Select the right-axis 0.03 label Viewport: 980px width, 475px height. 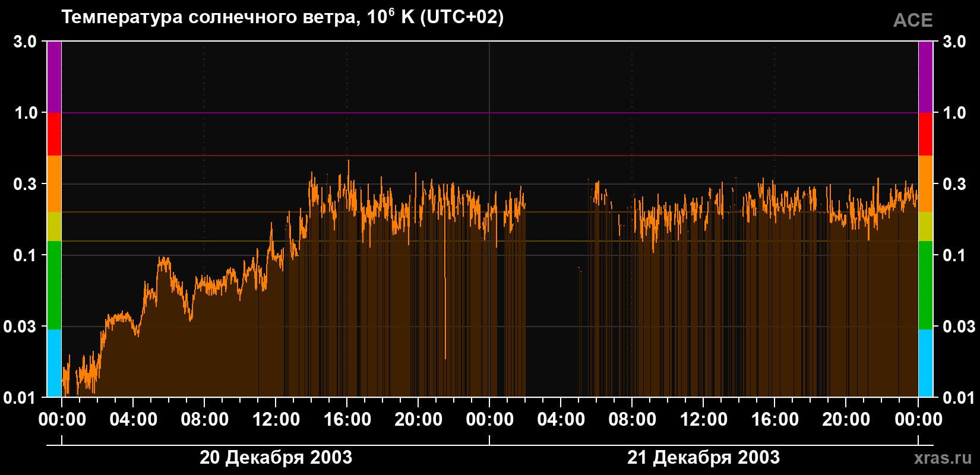pyautogui.click(x=959, y=327)
